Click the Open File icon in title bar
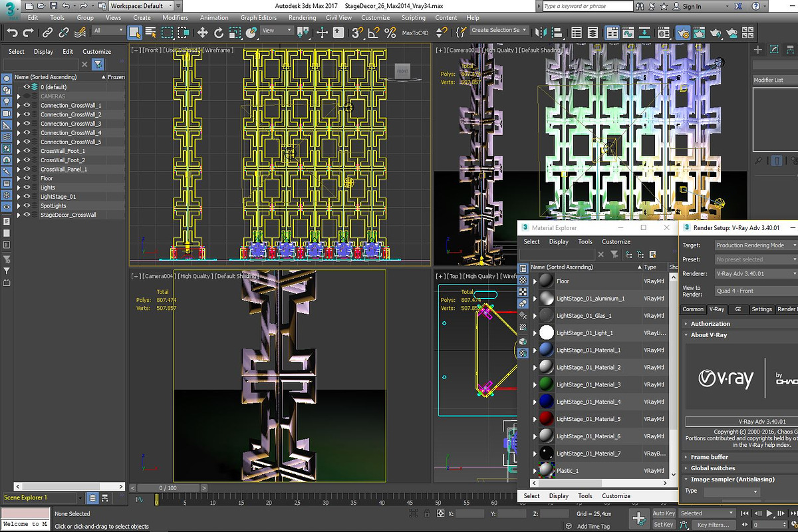The image size is (798, 532). tap(41, 6)
